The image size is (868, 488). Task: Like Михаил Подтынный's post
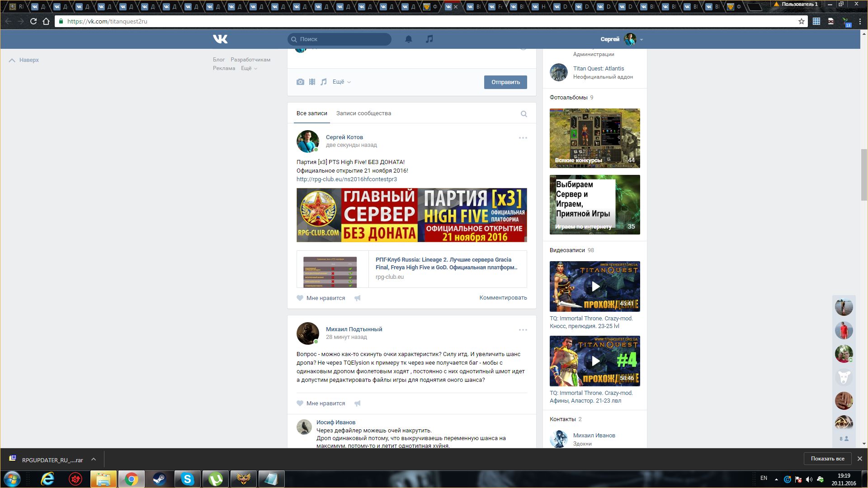pos(321,404)
